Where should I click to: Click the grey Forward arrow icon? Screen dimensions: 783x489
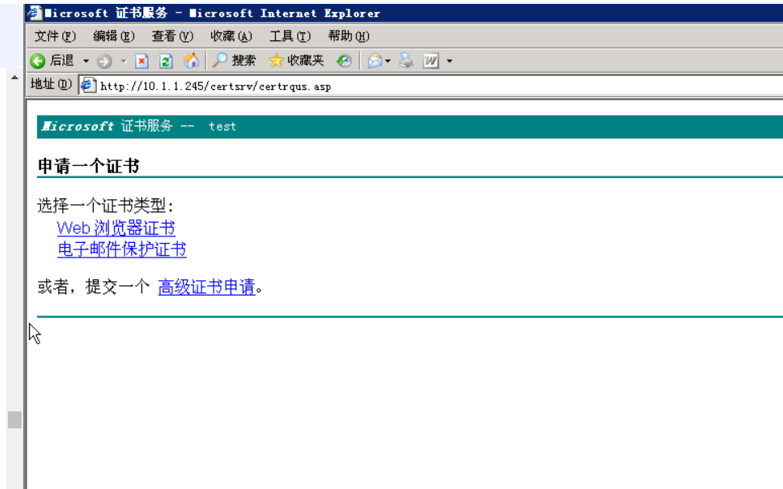pos(104,61)
